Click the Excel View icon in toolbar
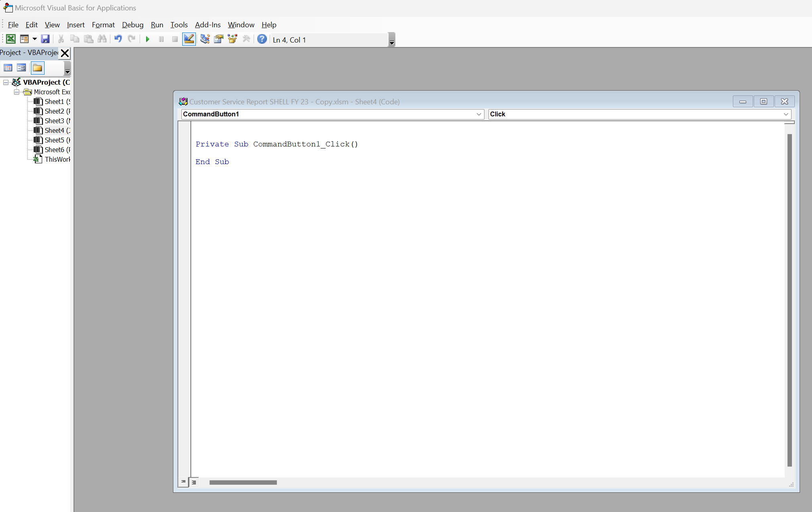The height and width of the screenshot is (512, 812). [x=10, y=39]
